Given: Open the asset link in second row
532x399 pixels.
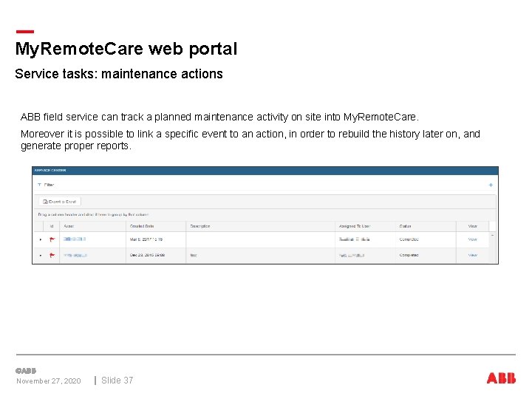Looking at the screenshot, I should [x=75, y=255].
